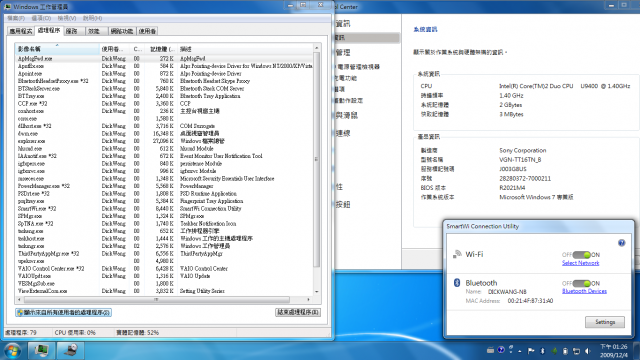Click the 結束處理程序 end process button
The height and width of the screenshot is (360, 640).
click(x=298, y=312)
